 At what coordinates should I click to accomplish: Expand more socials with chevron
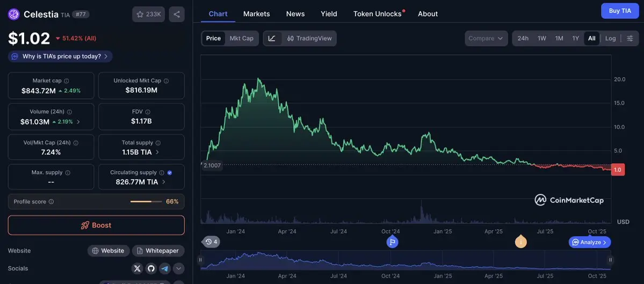tap(178, 268)
